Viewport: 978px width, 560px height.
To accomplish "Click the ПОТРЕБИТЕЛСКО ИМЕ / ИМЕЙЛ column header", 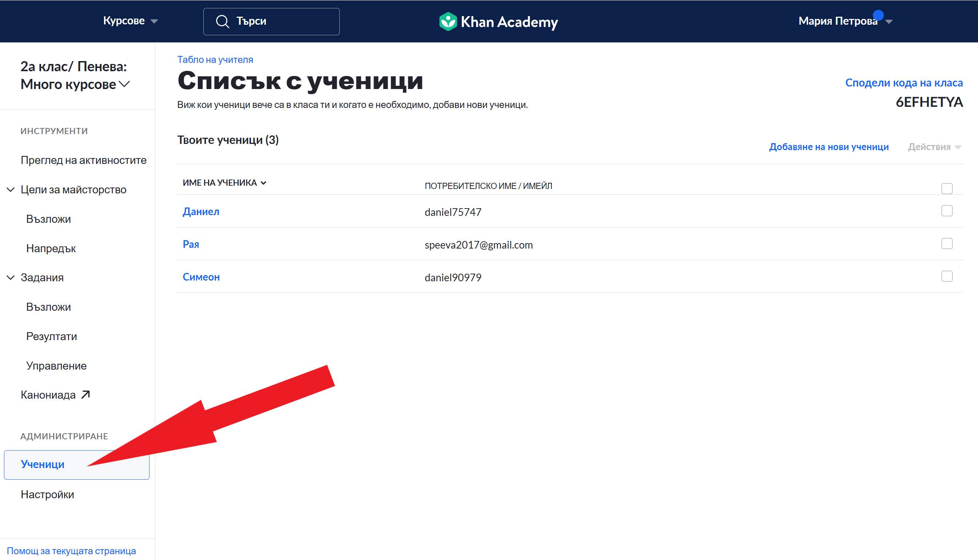I will (x=488, y=186).
